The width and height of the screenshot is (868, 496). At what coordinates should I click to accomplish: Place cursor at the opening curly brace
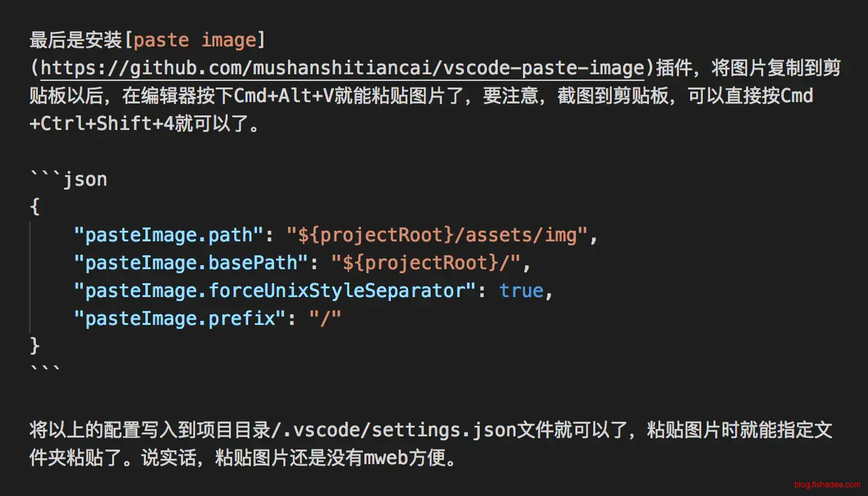(x=35, y=208)
